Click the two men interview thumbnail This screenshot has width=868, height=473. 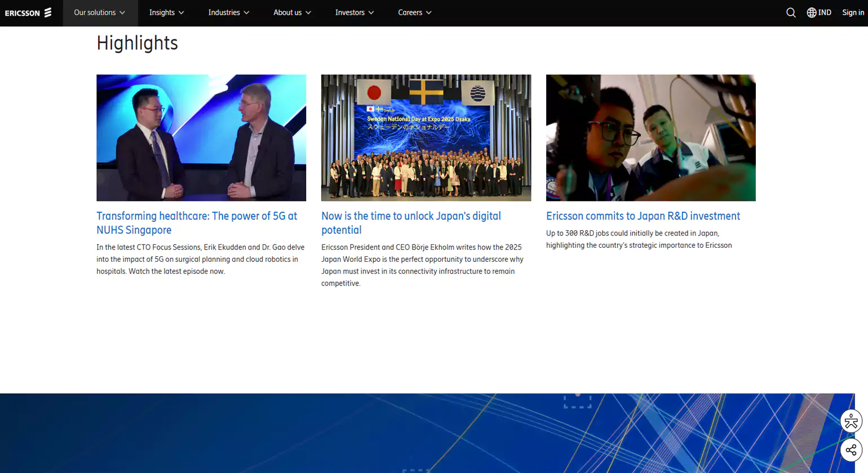tap(201, 137)
